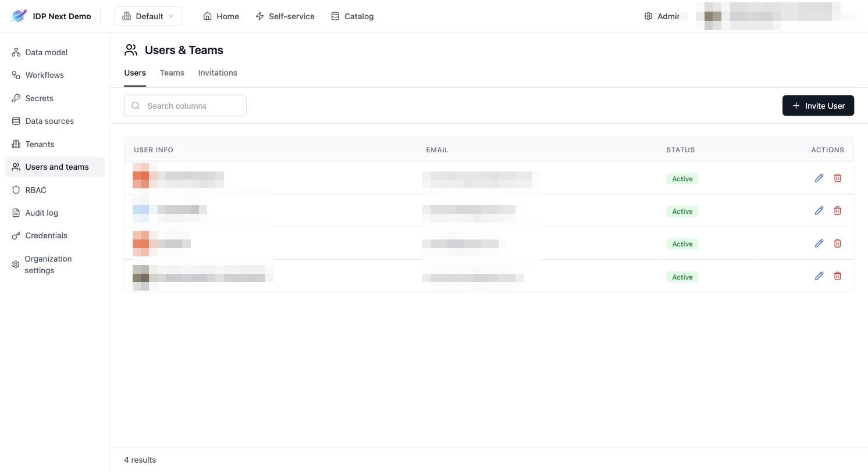The image size is (868, 472).
Task: Click the edit pencil in the third row
Action: (x=819, y=243)
